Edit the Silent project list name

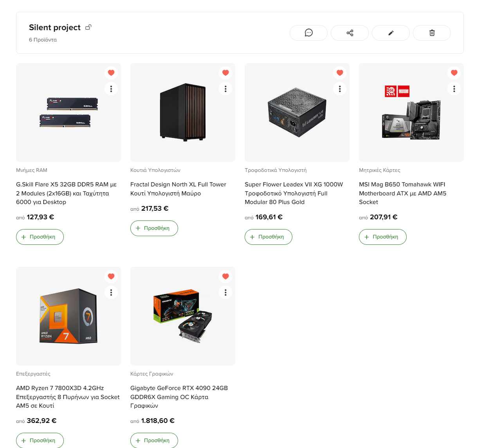click(391, 33)
